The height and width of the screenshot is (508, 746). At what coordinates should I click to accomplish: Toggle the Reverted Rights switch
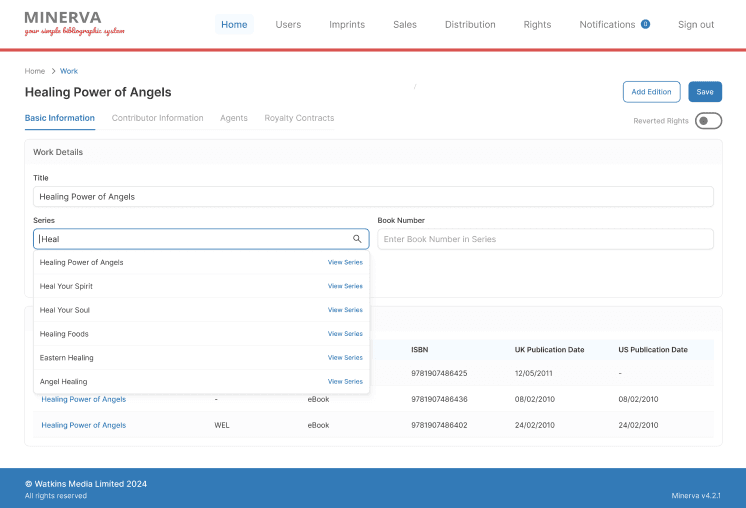click(708, 121)
